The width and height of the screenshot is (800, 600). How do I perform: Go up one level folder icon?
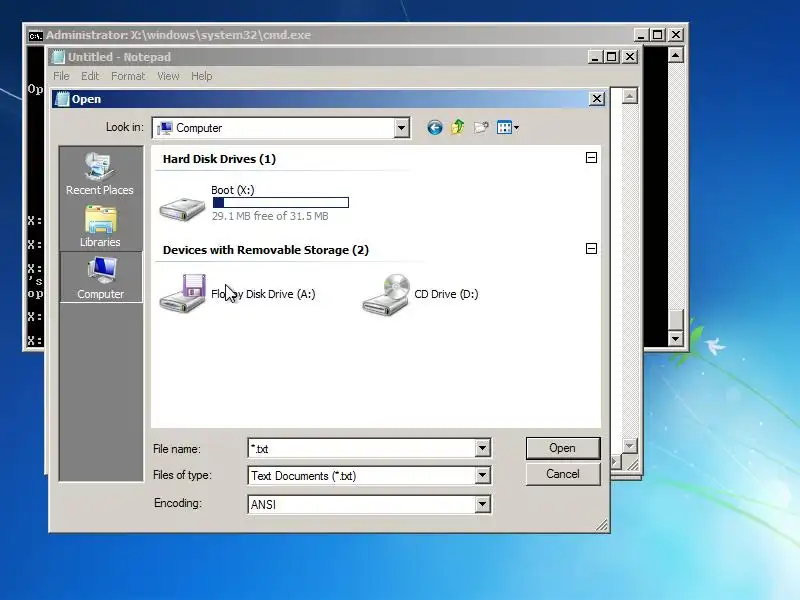coord(458,127)
